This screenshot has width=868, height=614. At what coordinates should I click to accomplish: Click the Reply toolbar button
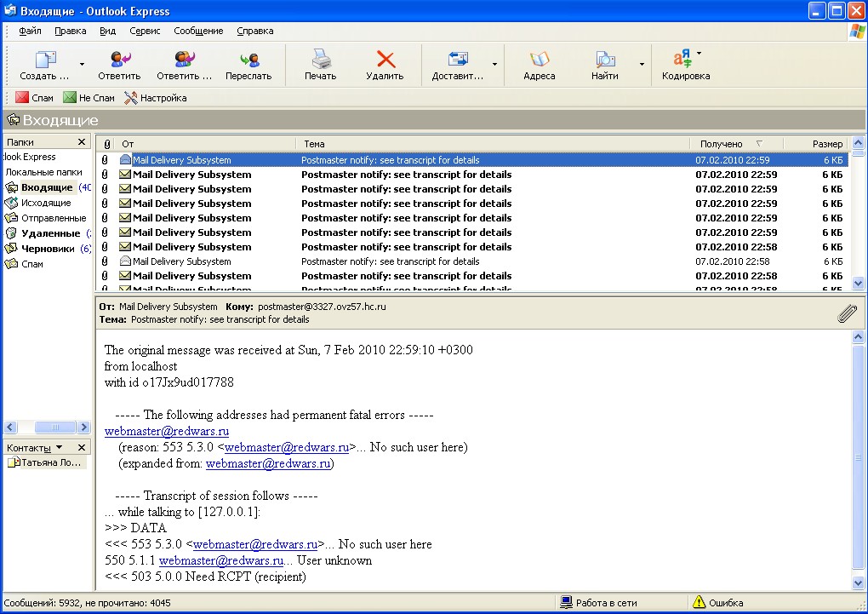click(x=119, y=66)
